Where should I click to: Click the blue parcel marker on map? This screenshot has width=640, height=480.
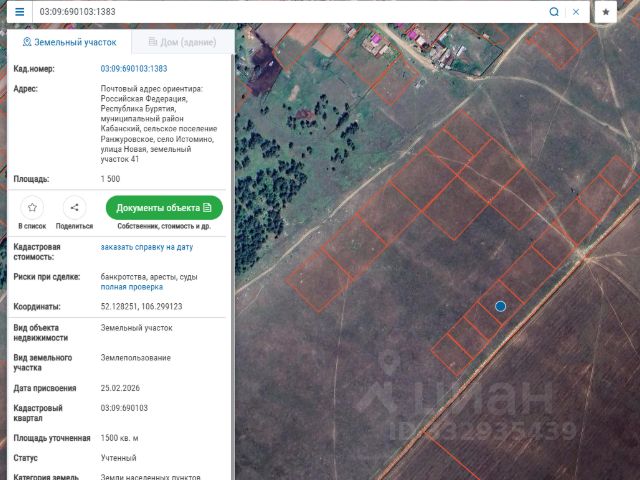point(500,306)
